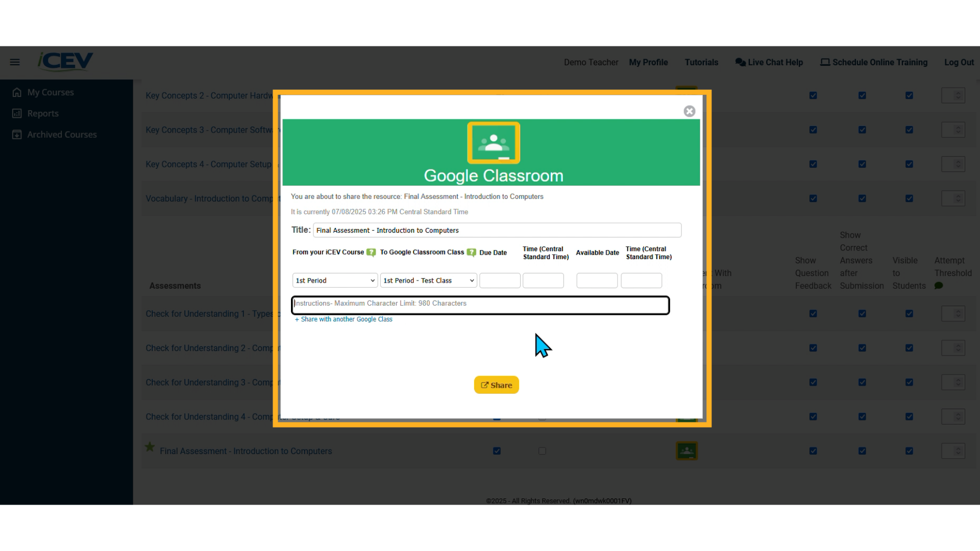The height and width of the screenshot is (551, 980).
Task: Click the star icon beside Final Assessment
Action: click(150, 447)
